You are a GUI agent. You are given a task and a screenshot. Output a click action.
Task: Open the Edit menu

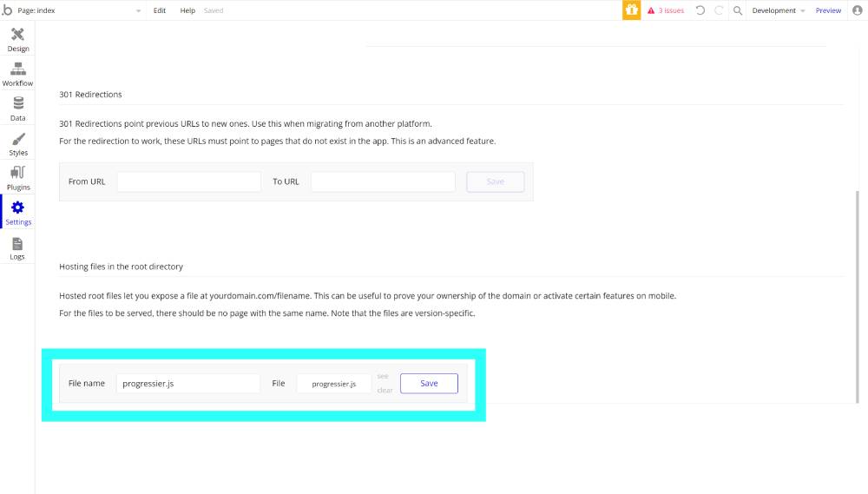coord(160,10)
